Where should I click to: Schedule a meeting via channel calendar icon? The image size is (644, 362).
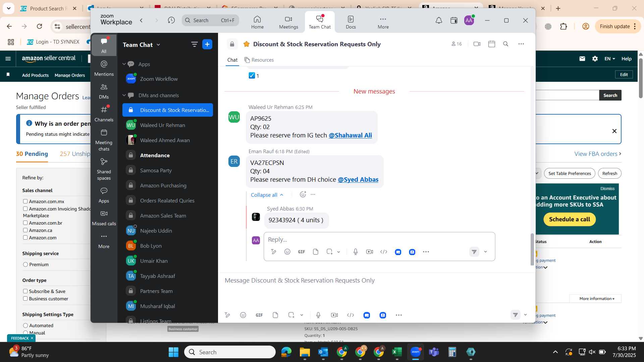coord(492,44)
